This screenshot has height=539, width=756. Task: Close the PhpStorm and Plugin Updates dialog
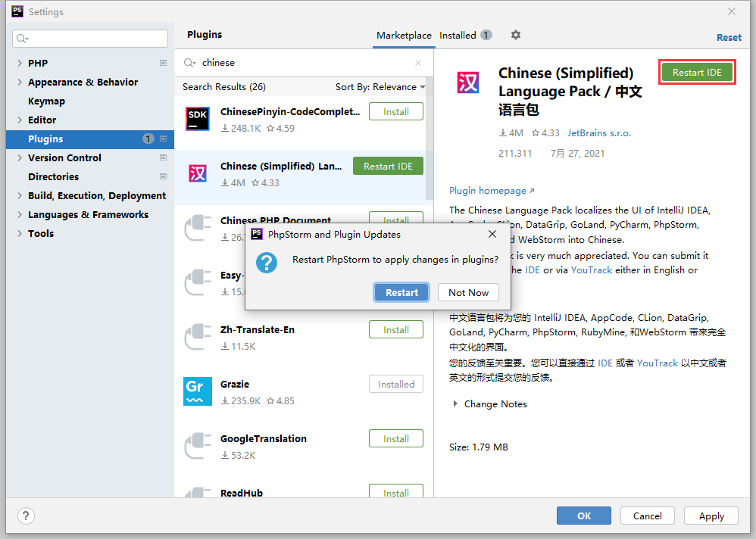[x=492, y=234]
